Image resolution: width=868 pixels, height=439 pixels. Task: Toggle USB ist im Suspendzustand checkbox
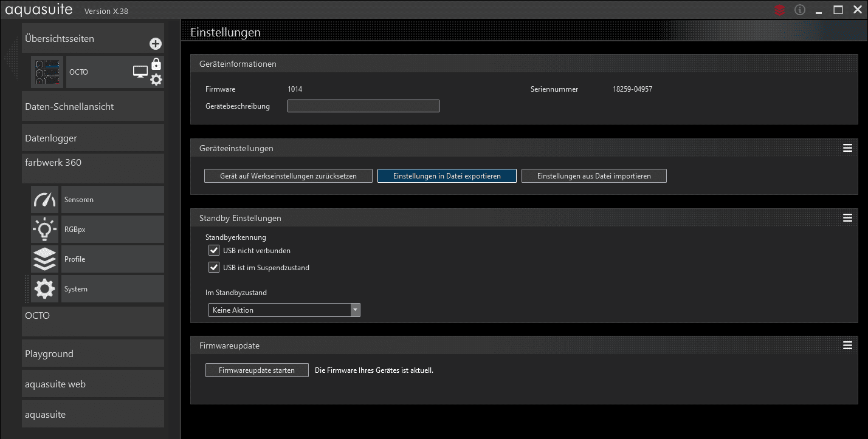tap(214, 267)
